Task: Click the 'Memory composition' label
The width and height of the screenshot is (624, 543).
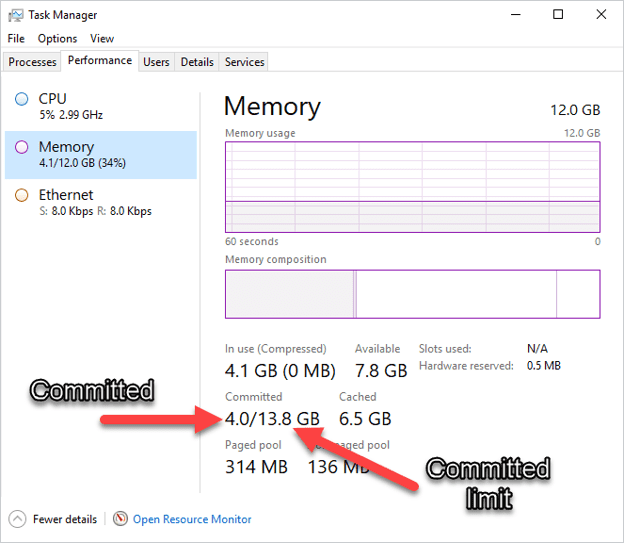Action: tap(276, 260)
